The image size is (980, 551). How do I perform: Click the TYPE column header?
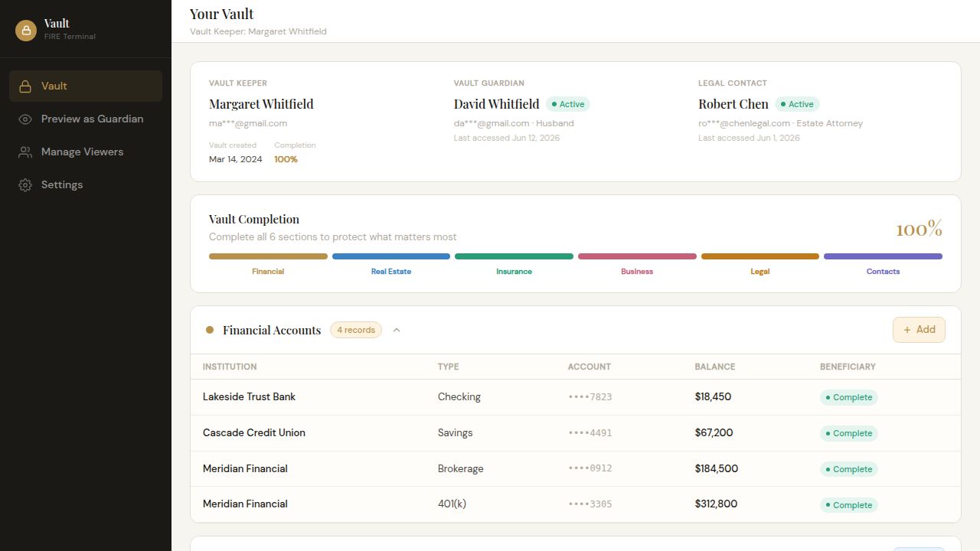tap(448, 367)
